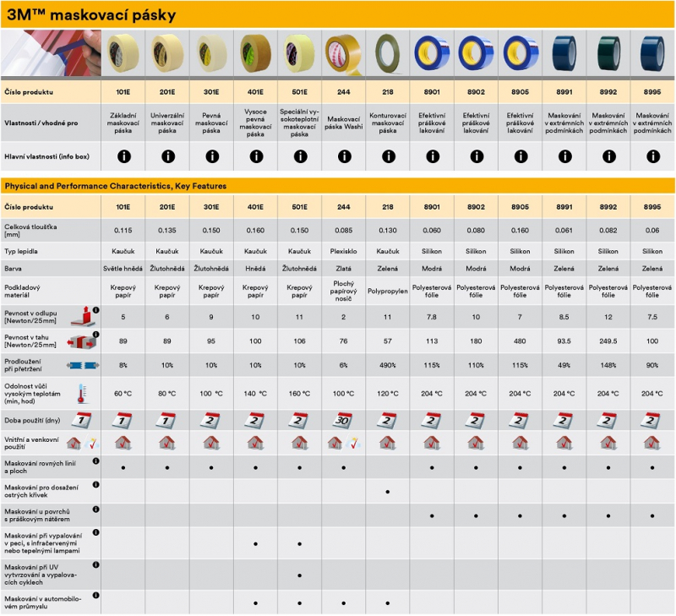Click the tensile strength icon with two red arrows

[81, 342]
